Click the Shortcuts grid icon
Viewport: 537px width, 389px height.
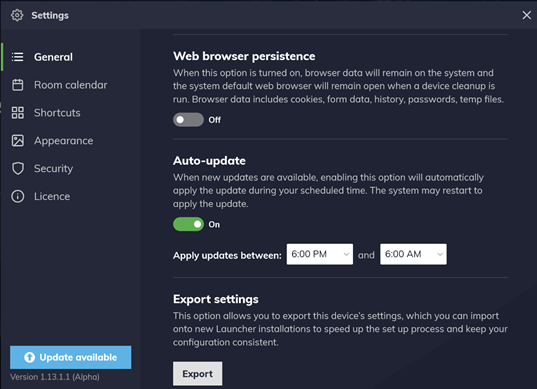17,113
